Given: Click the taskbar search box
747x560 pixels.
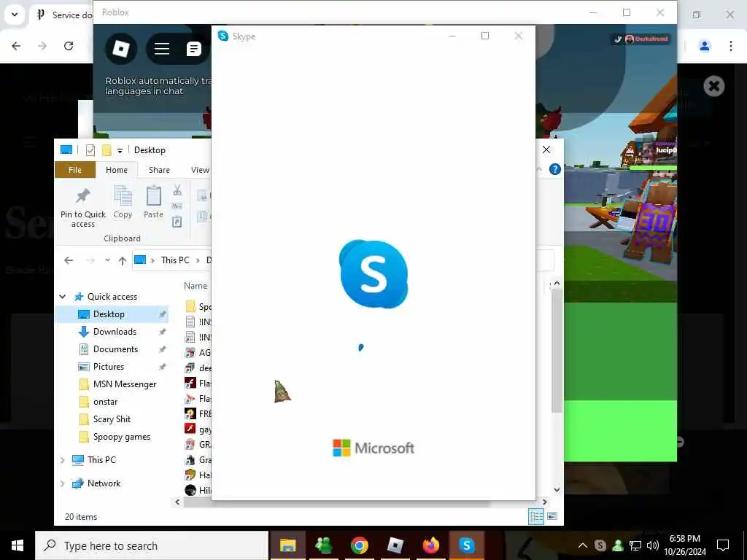Looking at the screenshot, I should (152, 545).
